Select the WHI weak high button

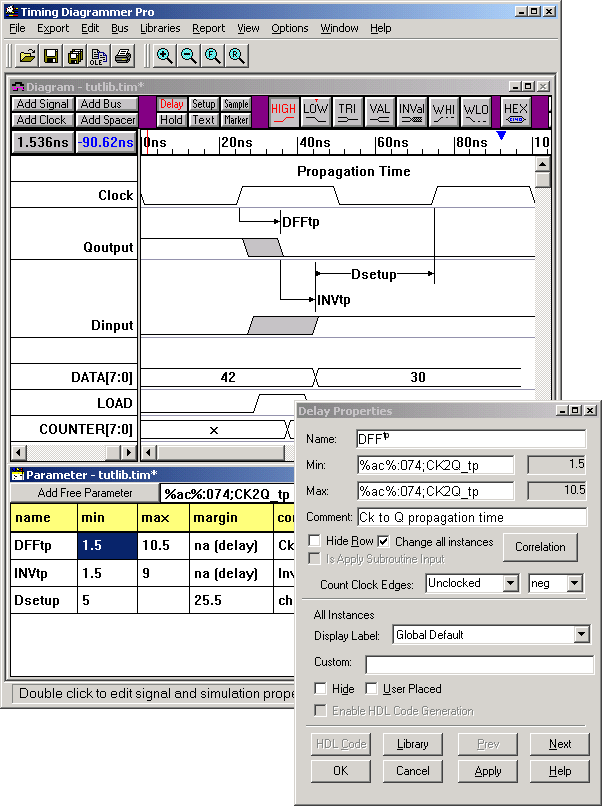pyautogui.click(x=444, y=112)
